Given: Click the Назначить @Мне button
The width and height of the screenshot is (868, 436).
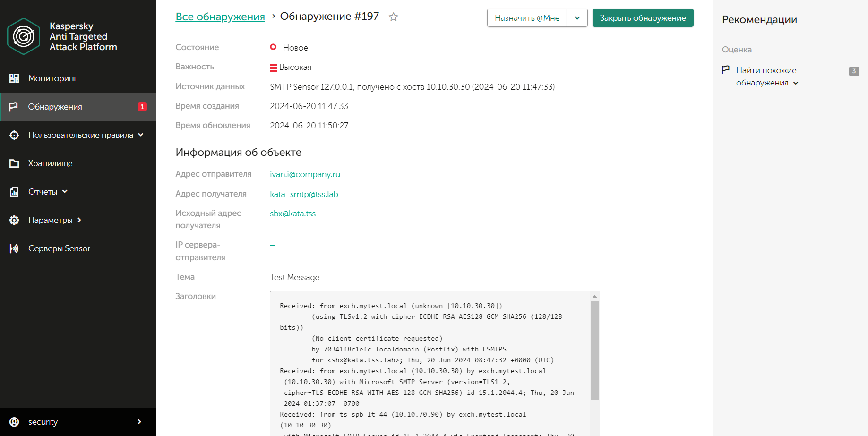Looking at the screenshot, I should pos(527,18).
